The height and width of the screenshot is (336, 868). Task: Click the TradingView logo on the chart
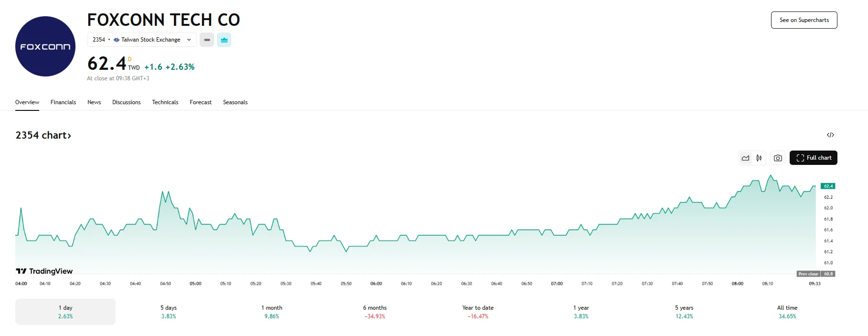tap(44, 271)
